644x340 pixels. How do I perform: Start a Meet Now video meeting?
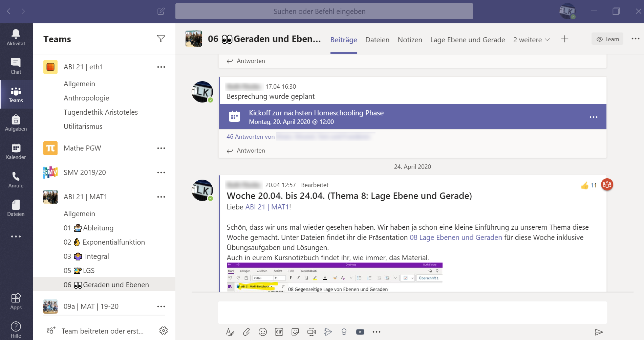click(311, 332)
